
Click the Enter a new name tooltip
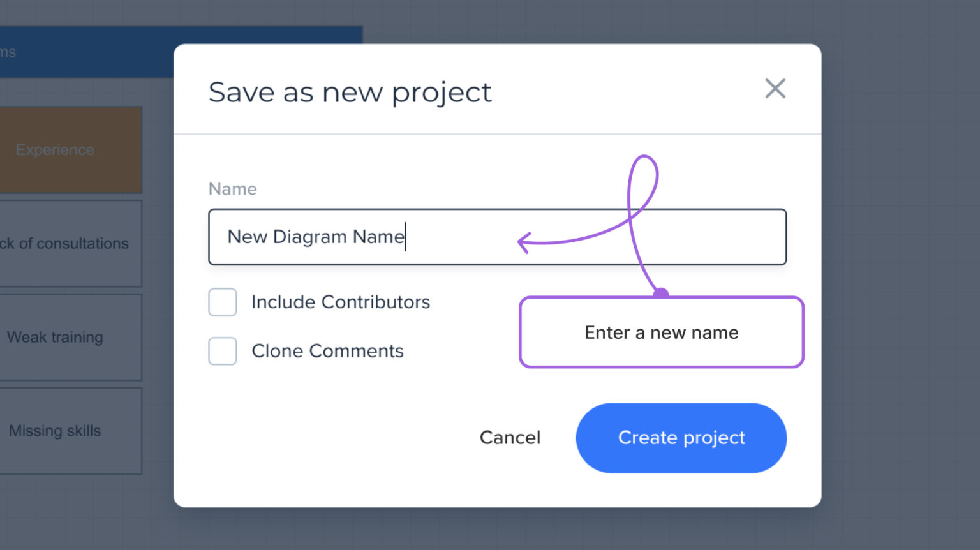(661, 332)
